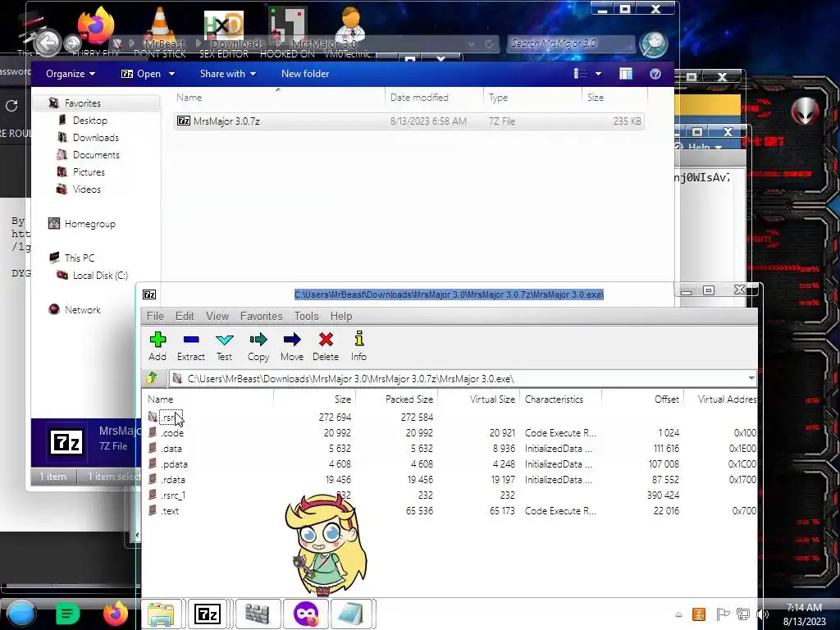Viewport: 840px width, 630px height.
Task: Expand the change view options arrow
Action: [598, 74]
